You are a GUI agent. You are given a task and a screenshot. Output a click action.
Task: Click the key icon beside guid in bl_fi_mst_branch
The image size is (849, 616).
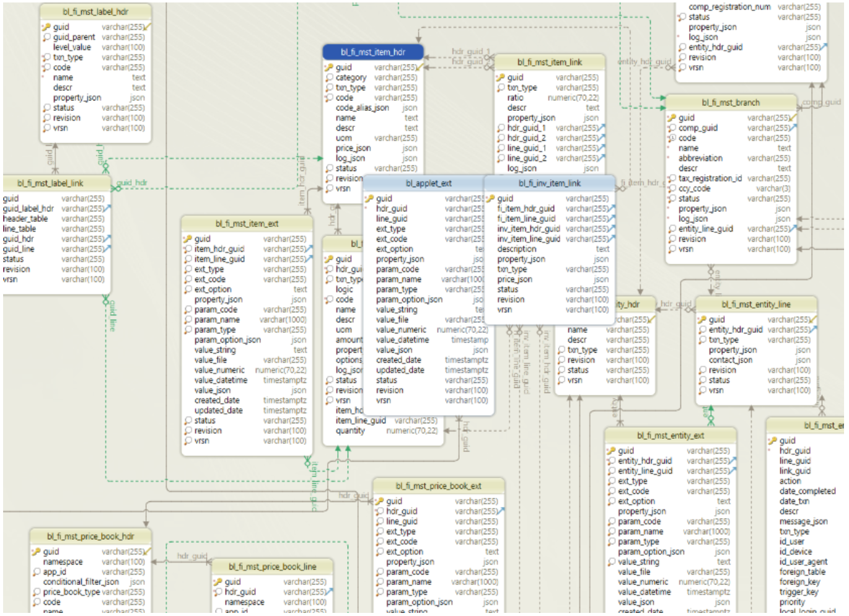coord(671,118)
